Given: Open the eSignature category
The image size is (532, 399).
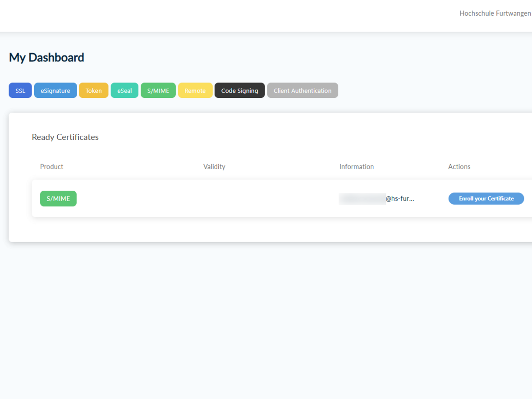Looking at the screenshot, I should [55, 91].
